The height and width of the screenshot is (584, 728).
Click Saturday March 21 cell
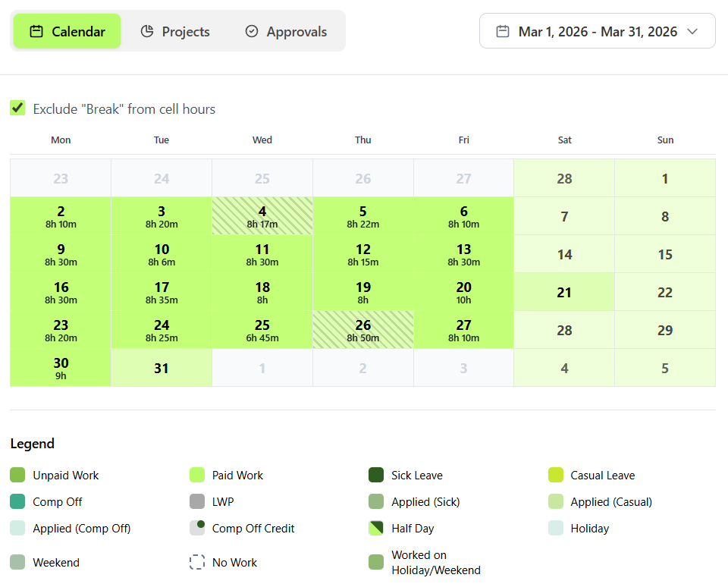tap(564, 291)
